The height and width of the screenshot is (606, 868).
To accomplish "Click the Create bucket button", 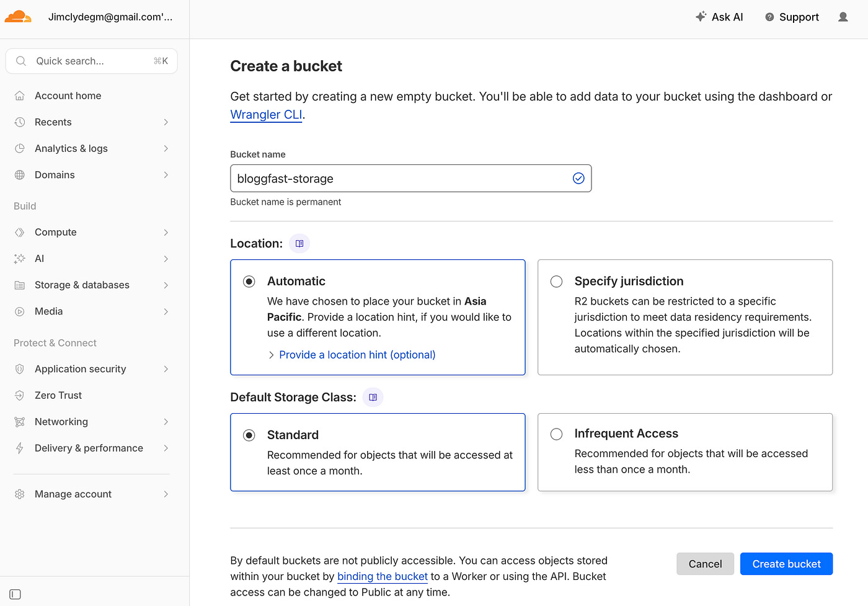I will (x=786, y=564).
